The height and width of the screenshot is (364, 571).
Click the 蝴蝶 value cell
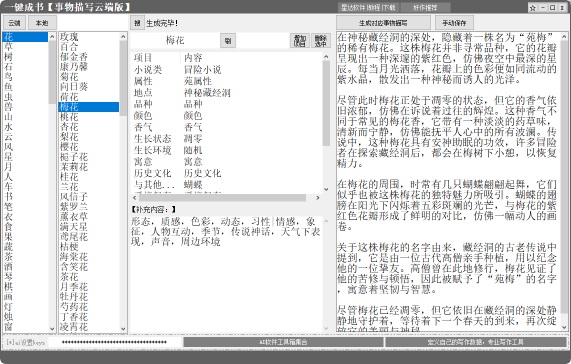point(193,185)
